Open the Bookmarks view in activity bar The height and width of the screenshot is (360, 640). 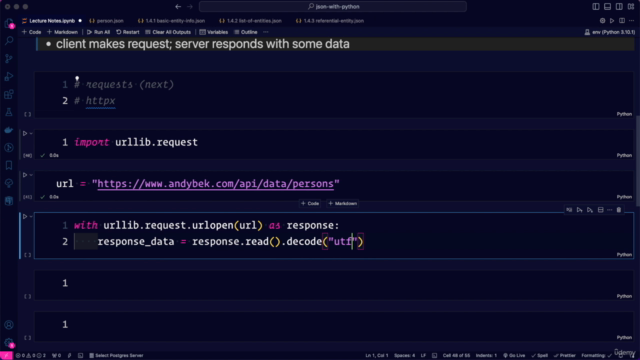(9, 165)
